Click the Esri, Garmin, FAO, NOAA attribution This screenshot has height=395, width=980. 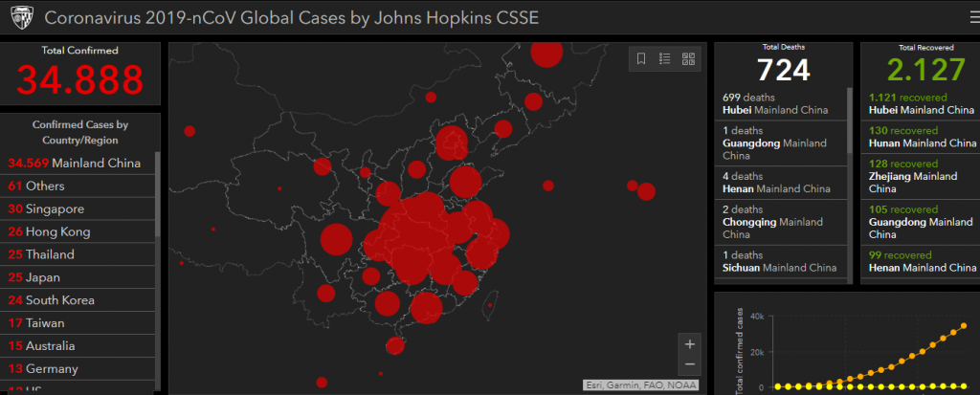point(640,385)
